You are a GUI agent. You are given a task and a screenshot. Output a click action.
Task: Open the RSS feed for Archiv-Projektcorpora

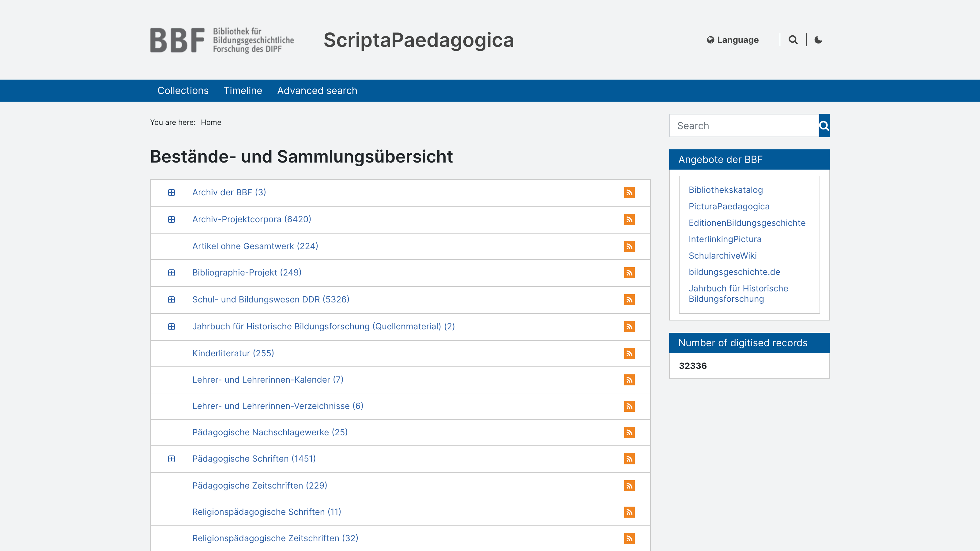tap(630, 219)
